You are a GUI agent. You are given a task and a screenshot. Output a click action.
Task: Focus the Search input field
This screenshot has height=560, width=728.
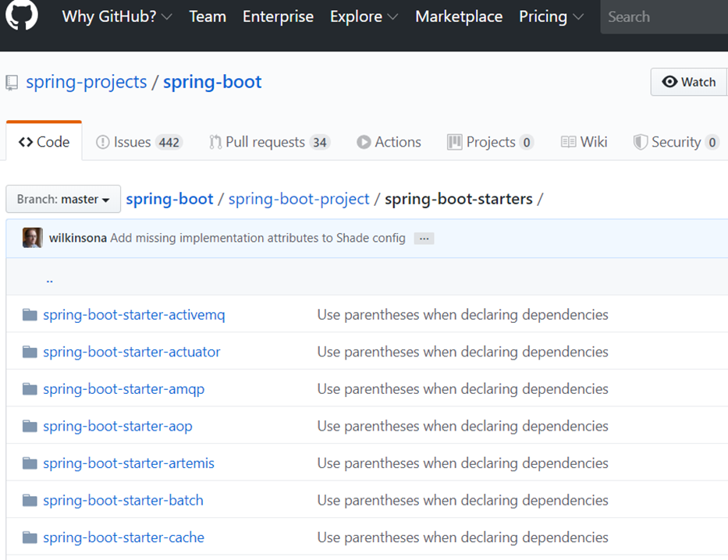point(664,16)
